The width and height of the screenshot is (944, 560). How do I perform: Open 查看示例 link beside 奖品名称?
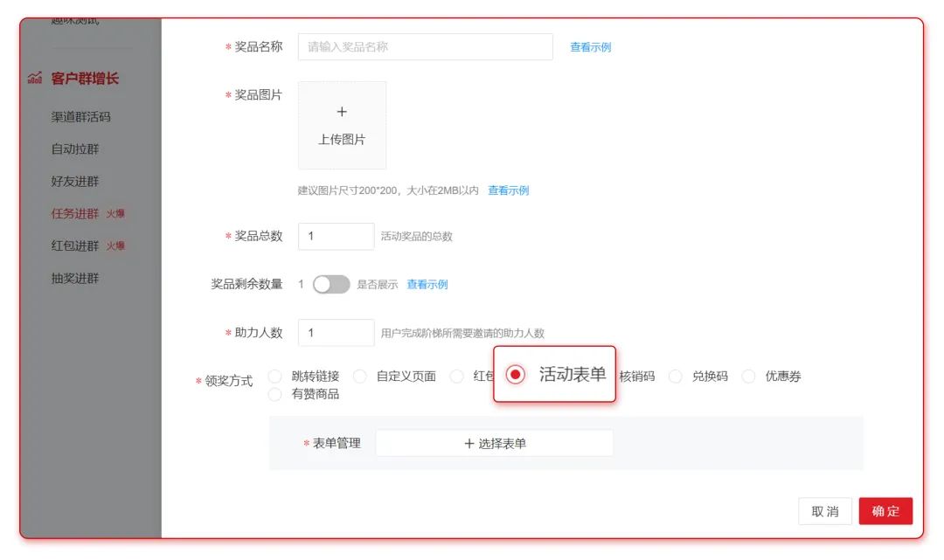(x=589, y=46)
